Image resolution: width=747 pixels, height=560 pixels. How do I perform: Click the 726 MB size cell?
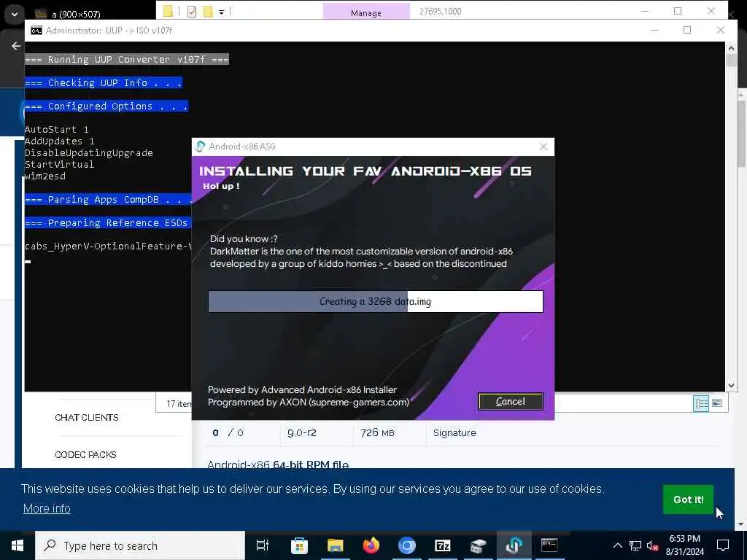coord(377,433)
